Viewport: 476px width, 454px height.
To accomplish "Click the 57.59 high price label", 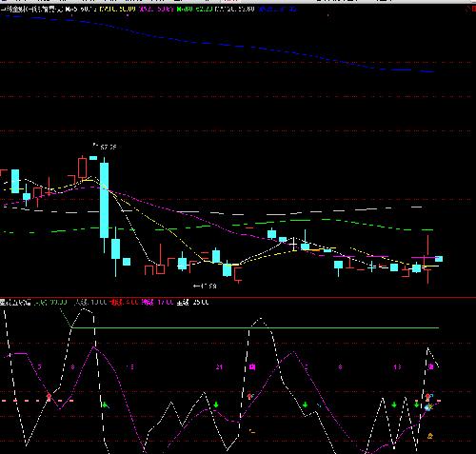I will click(108, 148).
